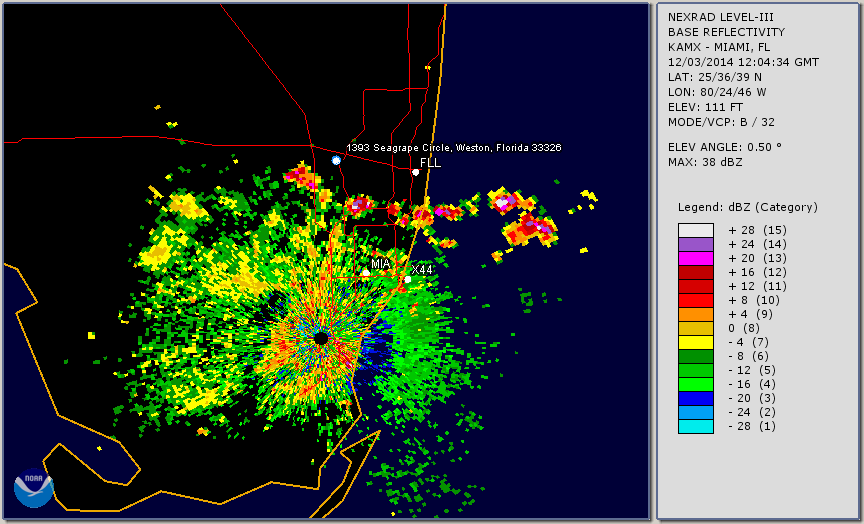Screen dimensions: 864x524
Task: Click the '12/03/2014 12:04:34 GMT' timestamp
Action: pos(743,62)
